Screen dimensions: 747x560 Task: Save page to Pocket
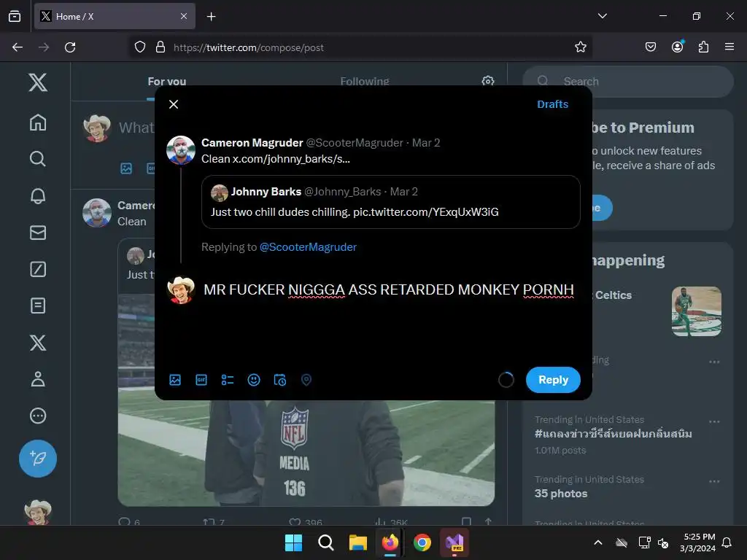[650, 47]
